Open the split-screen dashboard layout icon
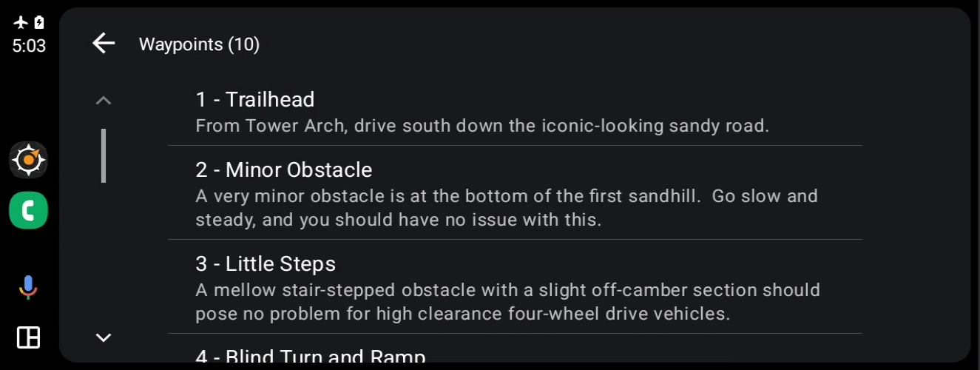 click(x=28, y=337)
